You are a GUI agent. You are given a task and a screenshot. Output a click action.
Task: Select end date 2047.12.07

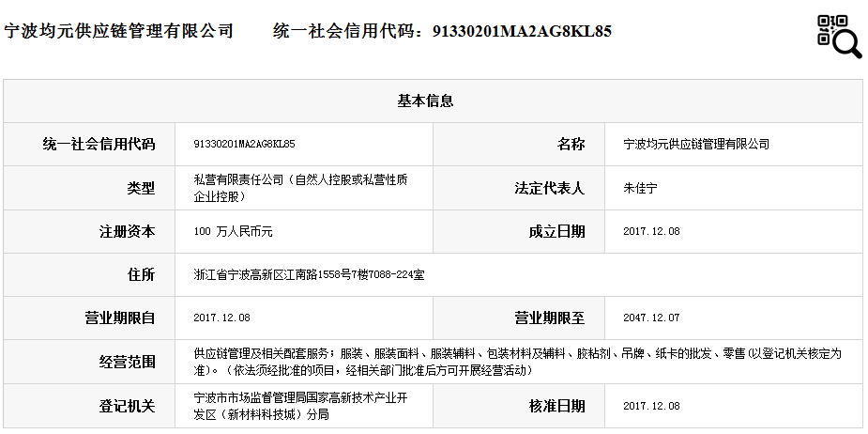[x=651, y=318]
